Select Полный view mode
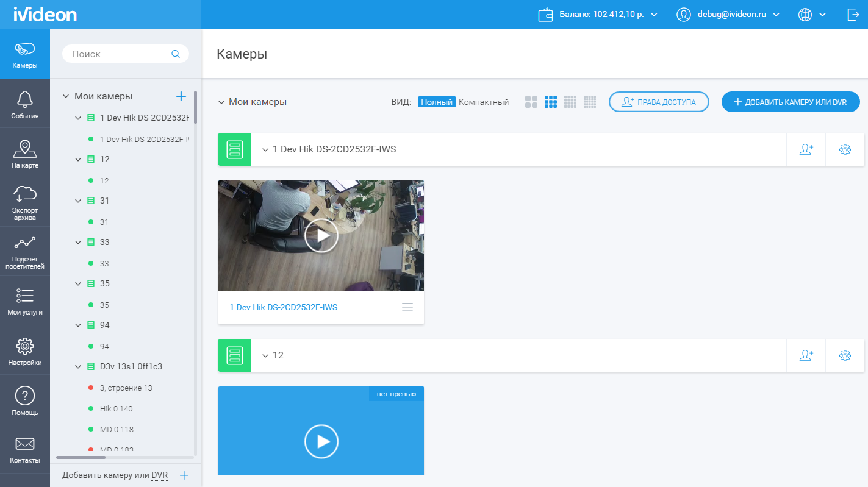 (x=437, y=102)
